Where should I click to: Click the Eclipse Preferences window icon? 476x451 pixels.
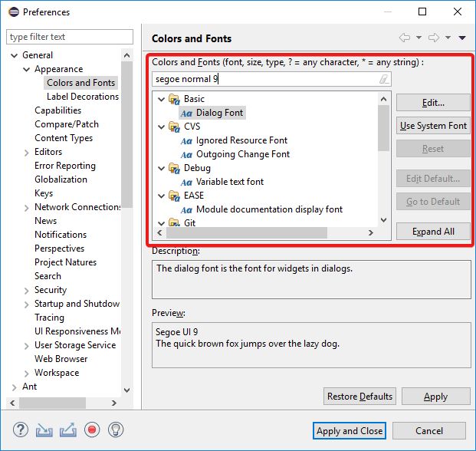tap(14, 12)
